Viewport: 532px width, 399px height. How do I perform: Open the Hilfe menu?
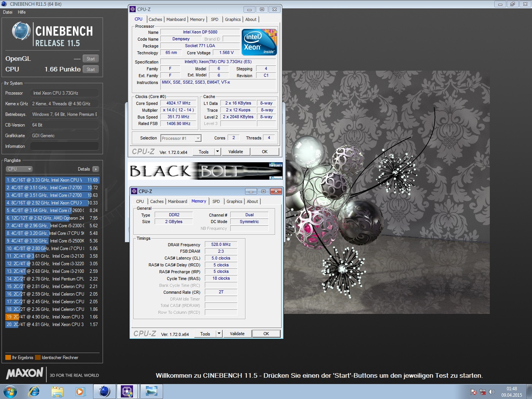pos(22,12)
